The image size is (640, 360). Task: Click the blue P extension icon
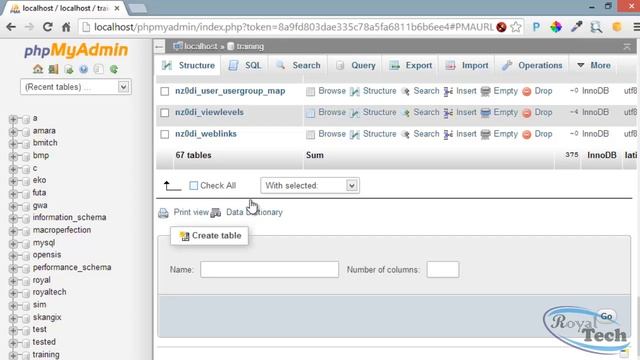point(536,27)
